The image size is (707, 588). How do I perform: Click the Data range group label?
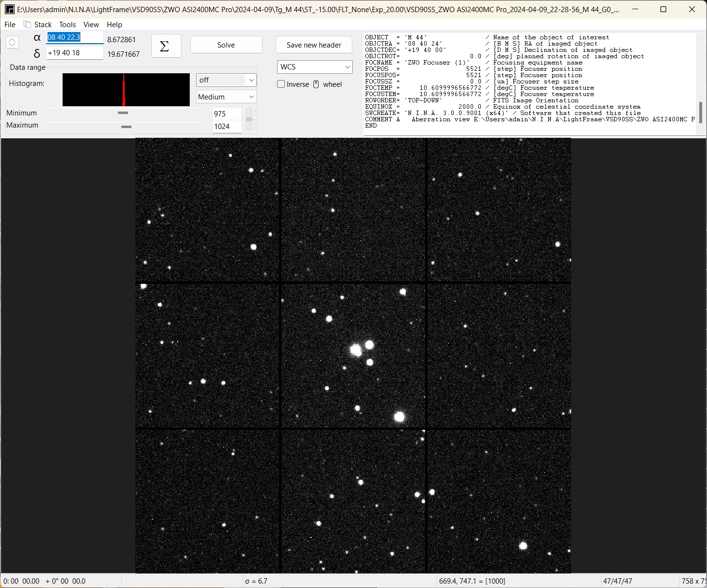[x=28, y=67]
